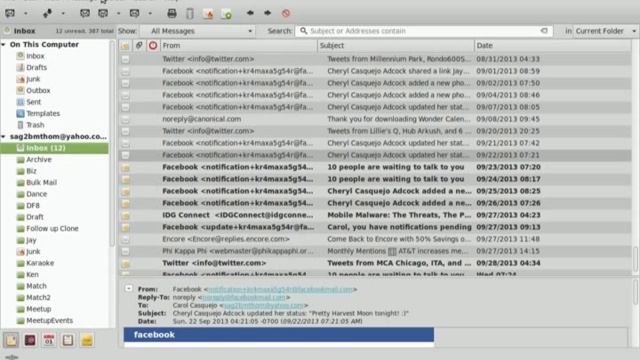Click the Send / Receive toolbar icon
Image resolution: width=640 pixels, height=360 pixels.
pyautogui.click(x=47, y=13)
